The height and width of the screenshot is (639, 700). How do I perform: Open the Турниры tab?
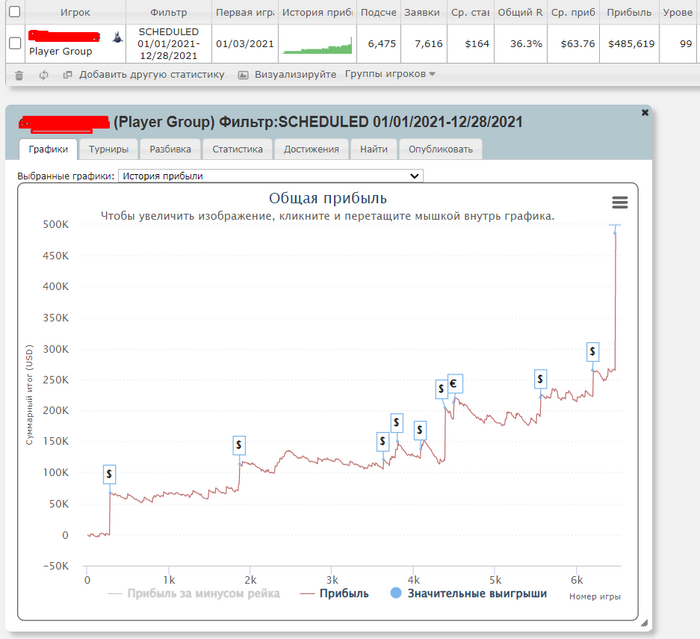click(108, 149)
